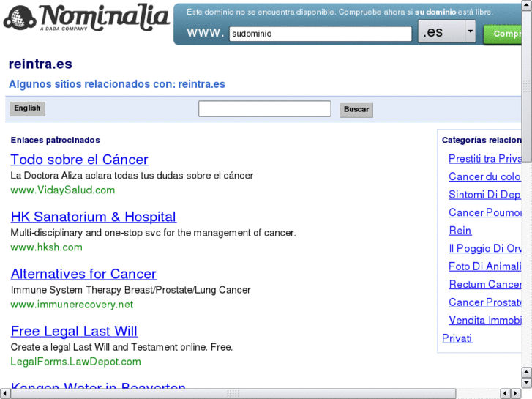This screenshot has height=399, width=532.
Task: Open Foto Di Animali category link
Action: point(485,267)
